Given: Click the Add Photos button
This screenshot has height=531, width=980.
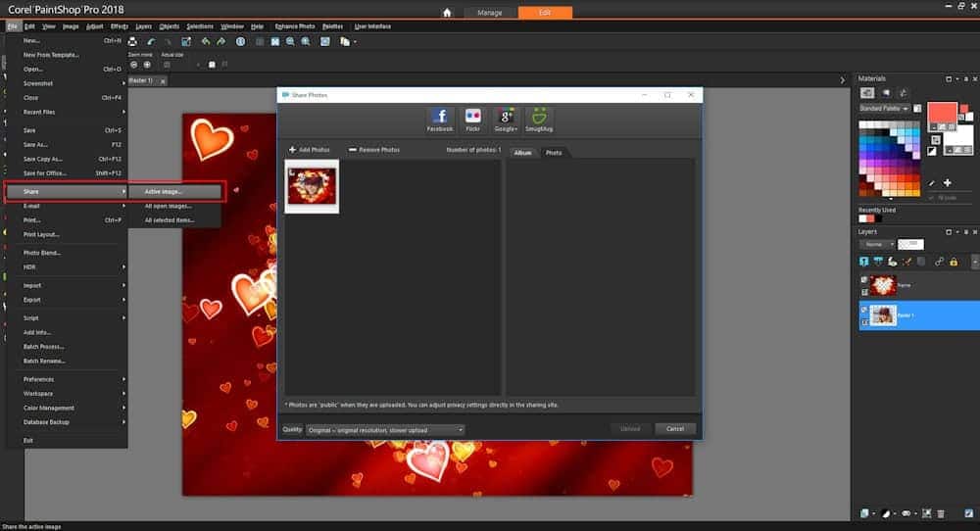Looking at the screenshot, I should coord(310,150).
